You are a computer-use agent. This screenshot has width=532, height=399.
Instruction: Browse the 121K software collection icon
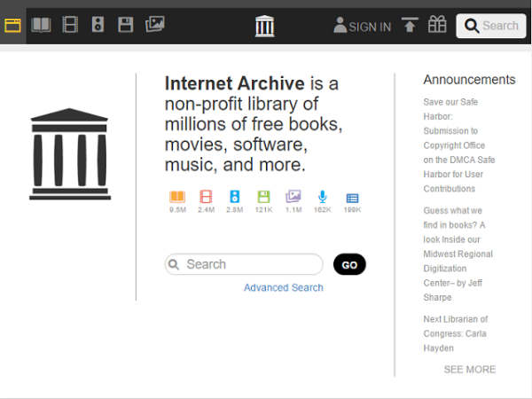tap(263, 198)
